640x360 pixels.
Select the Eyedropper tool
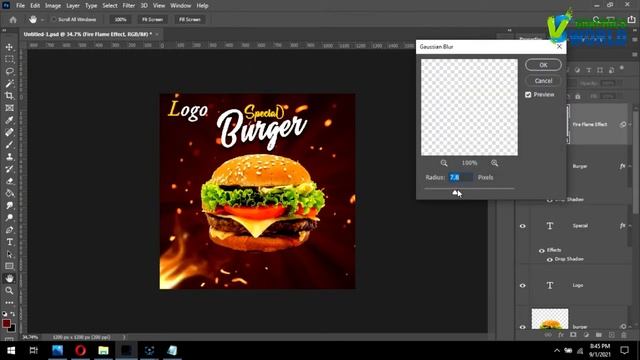pos(9,120)
